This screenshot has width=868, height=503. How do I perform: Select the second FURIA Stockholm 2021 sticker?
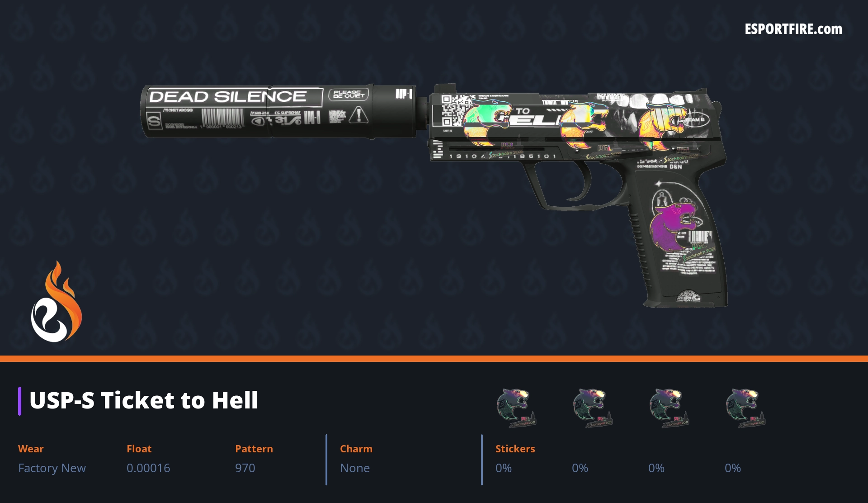(x=592, y=408)
